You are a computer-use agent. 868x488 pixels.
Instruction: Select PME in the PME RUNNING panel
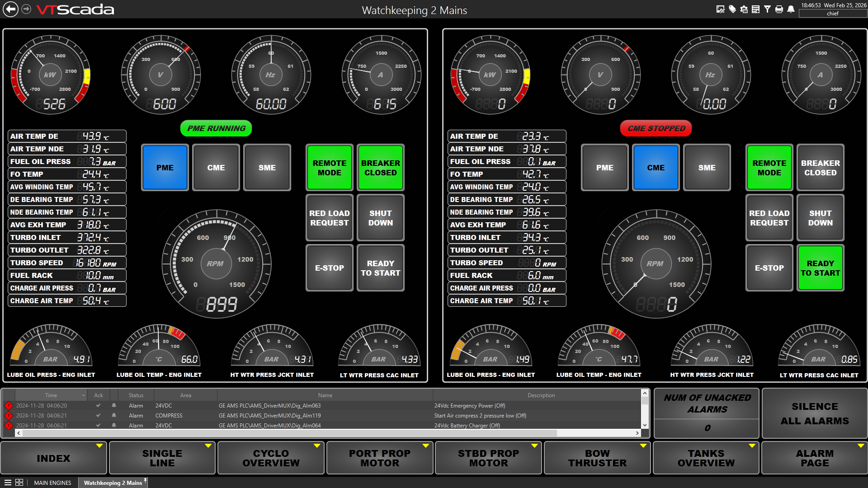coord(165,168)
